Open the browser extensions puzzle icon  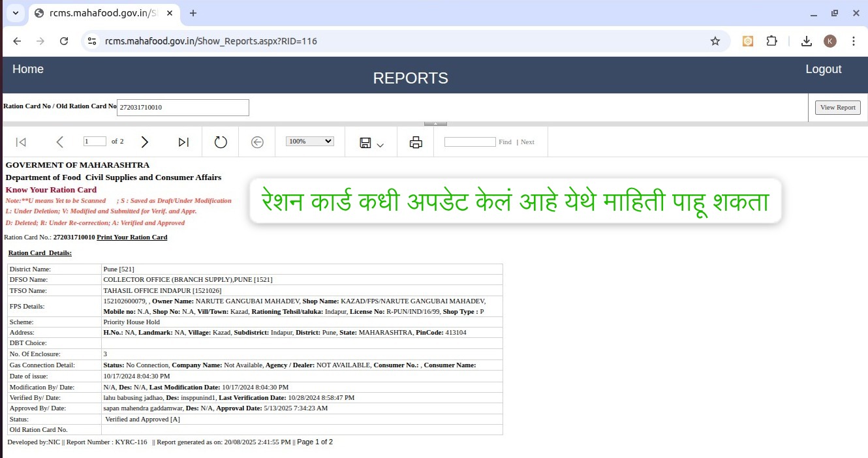click(772, 40)
